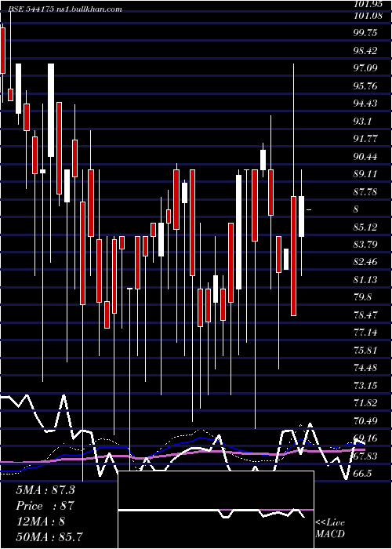Screen dimensions: 392x549
Task: Click the 87.78 price axis label
Action: (x=366, y=192)
